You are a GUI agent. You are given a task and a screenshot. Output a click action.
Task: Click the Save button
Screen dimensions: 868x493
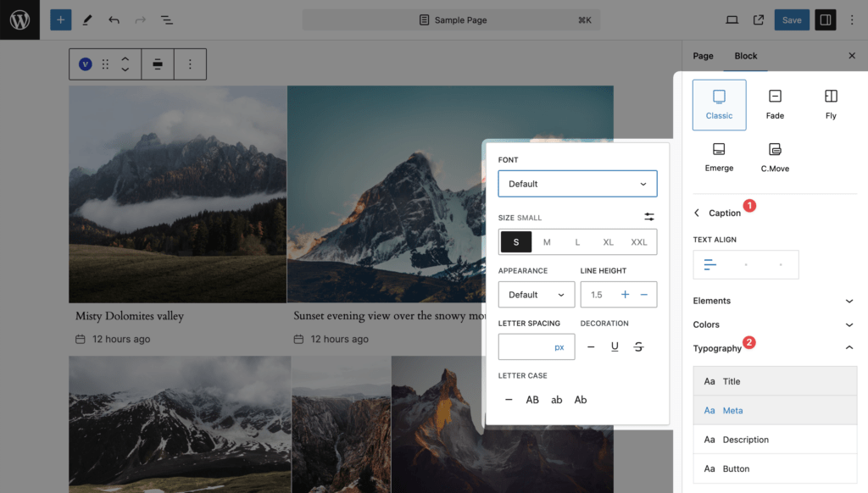coord(792,20)
